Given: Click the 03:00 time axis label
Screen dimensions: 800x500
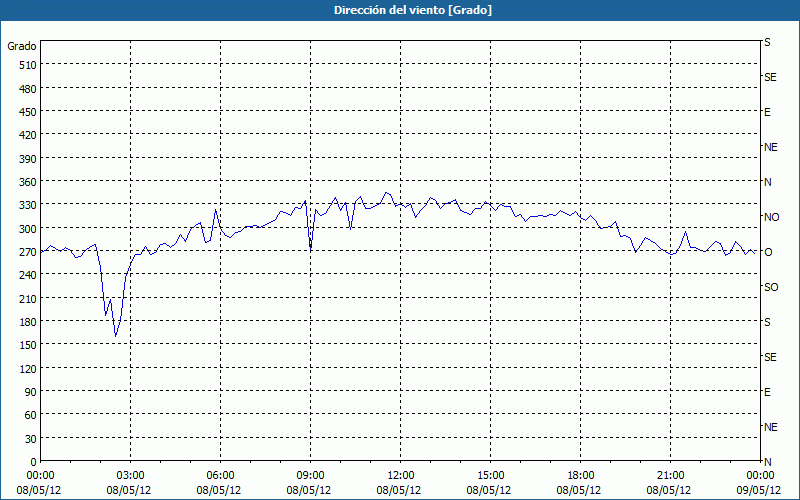Looking at the screenshot, I should [x=131, y=476].
